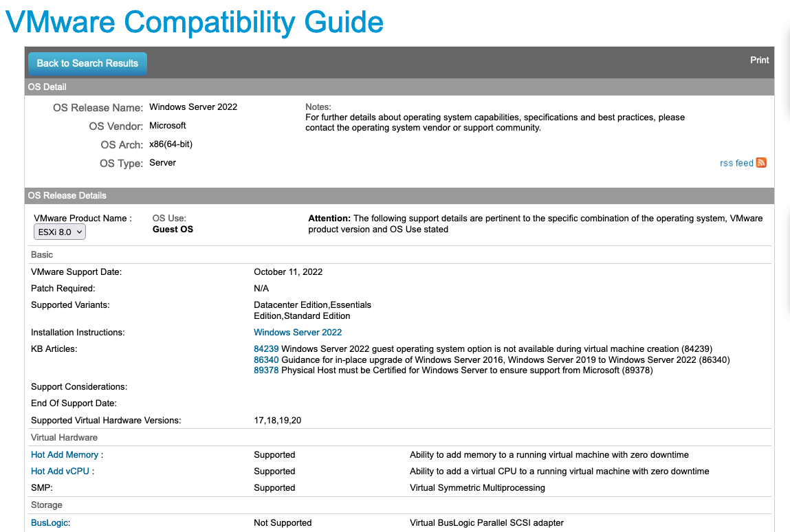
Task: Open KB article 89378
Action: click(268, 370)
